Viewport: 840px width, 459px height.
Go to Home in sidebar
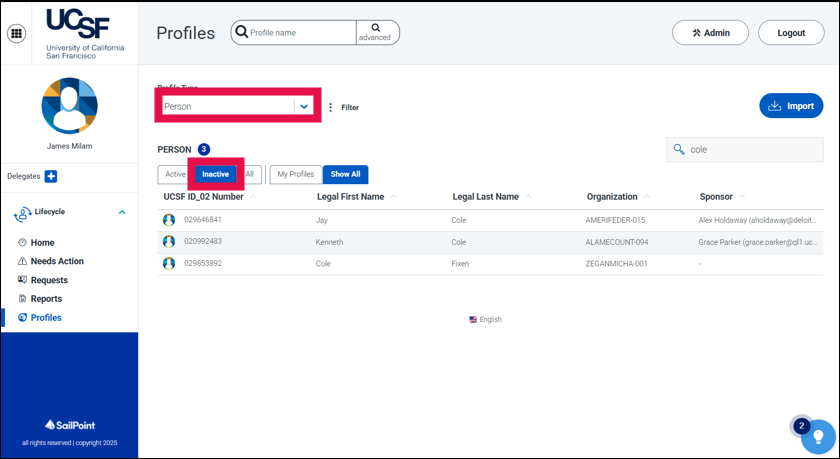(x=42, y=243)
